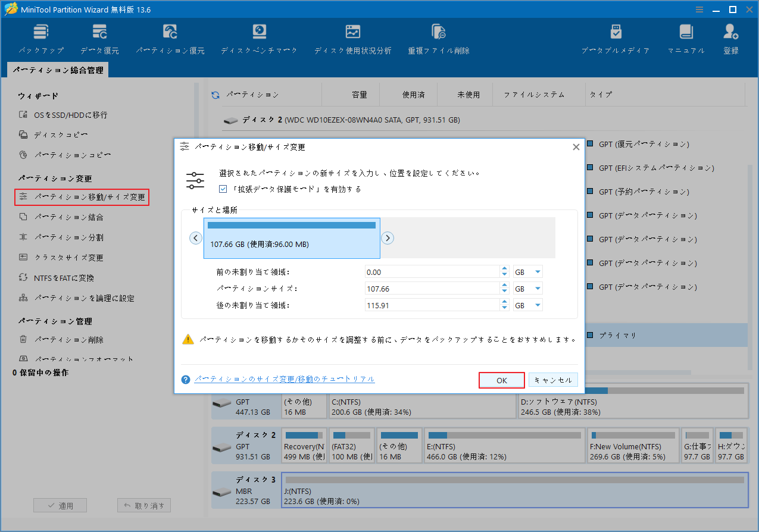This screenshot has height=532, width=759.
Task: Choose パーティション分割 in sidebar
Action: [61, 237]
